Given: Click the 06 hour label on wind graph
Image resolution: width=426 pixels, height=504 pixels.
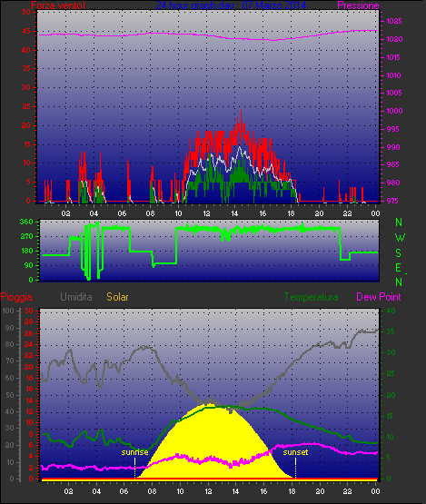Looking at the screenshot, I should click(122, 213).
